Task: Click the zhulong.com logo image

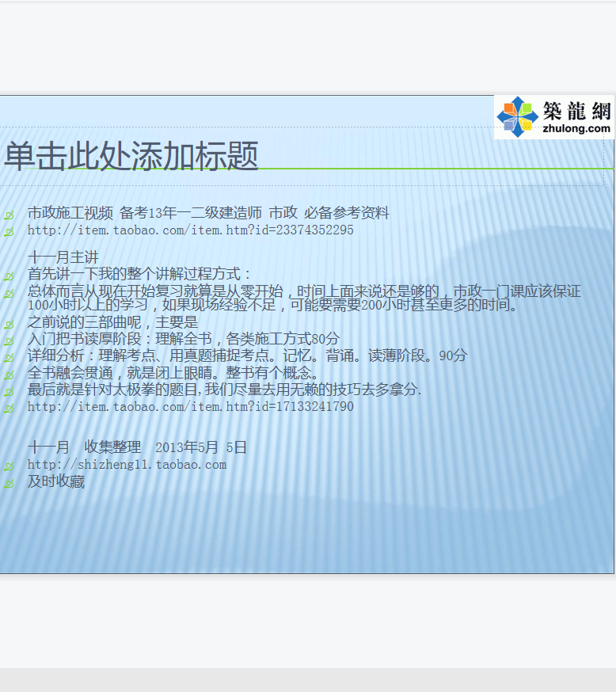Action: (554, 117)
